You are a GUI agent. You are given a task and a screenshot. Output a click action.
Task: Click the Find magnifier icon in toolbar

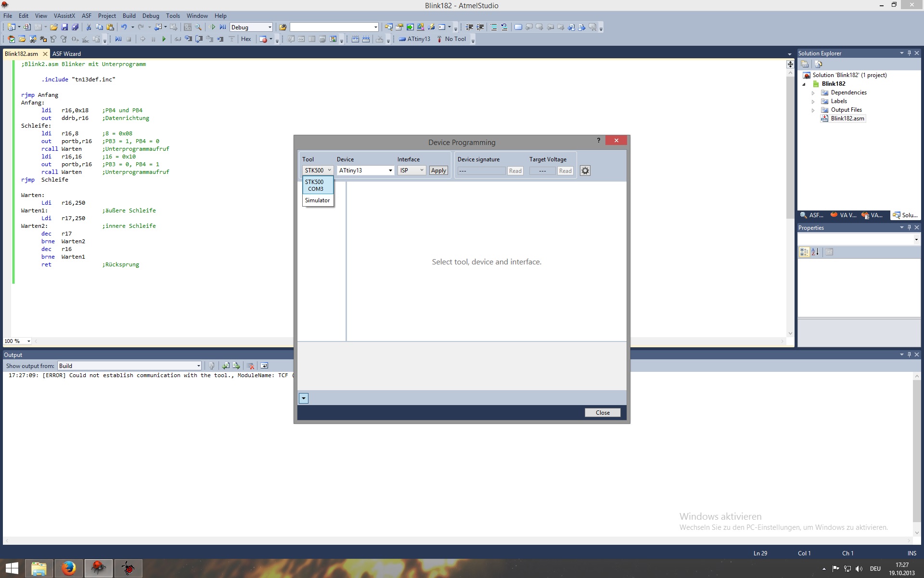[x=198, y=27]
